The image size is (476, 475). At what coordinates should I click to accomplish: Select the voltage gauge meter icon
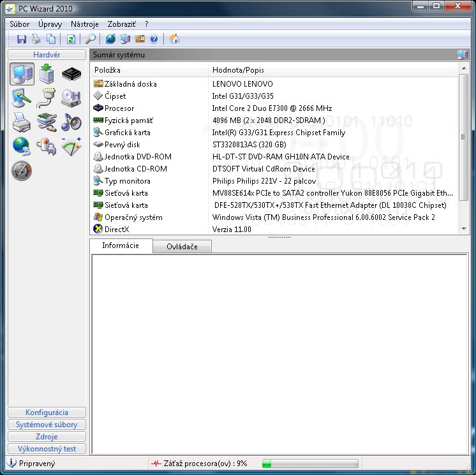[x=71, y=146]
